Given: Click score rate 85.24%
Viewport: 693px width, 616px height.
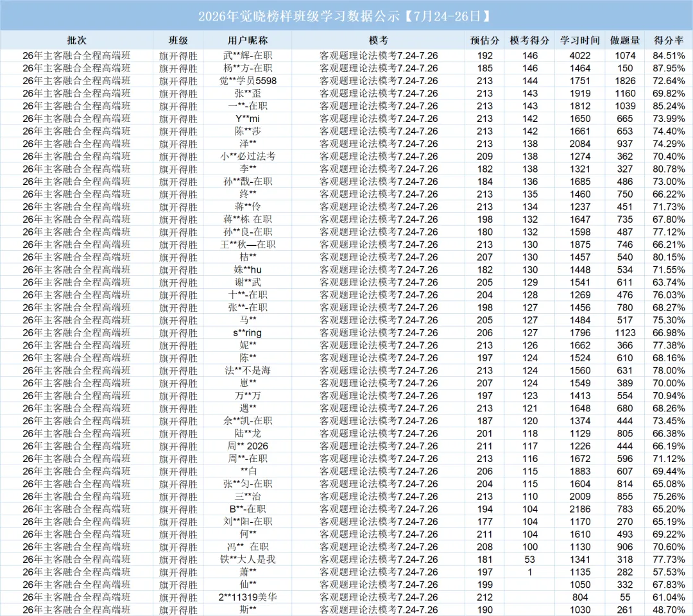Looking at the screenshot, I should coord(669,106).
